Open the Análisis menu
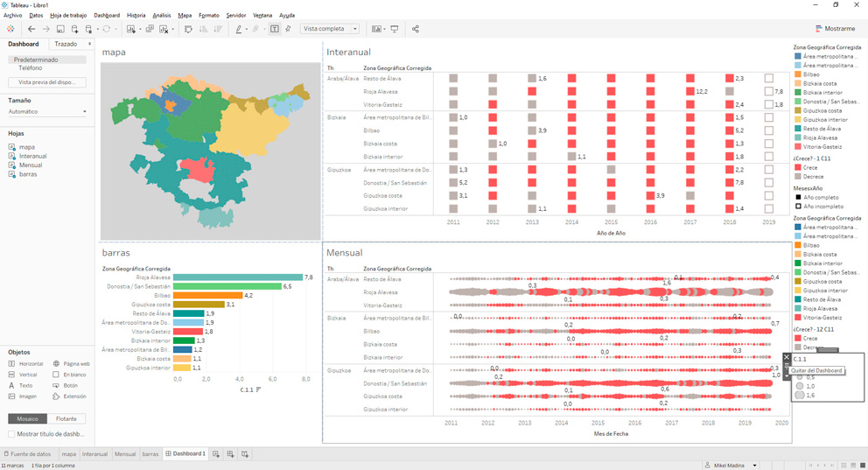Image resolution: width=868 pixels, height=470 pixels. point(161,15)
